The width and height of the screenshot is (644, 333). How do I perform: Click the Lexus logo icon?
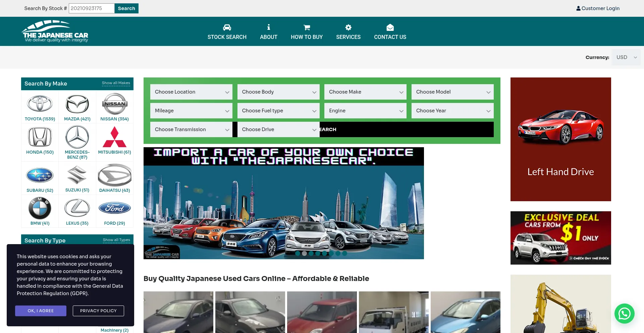77,208
